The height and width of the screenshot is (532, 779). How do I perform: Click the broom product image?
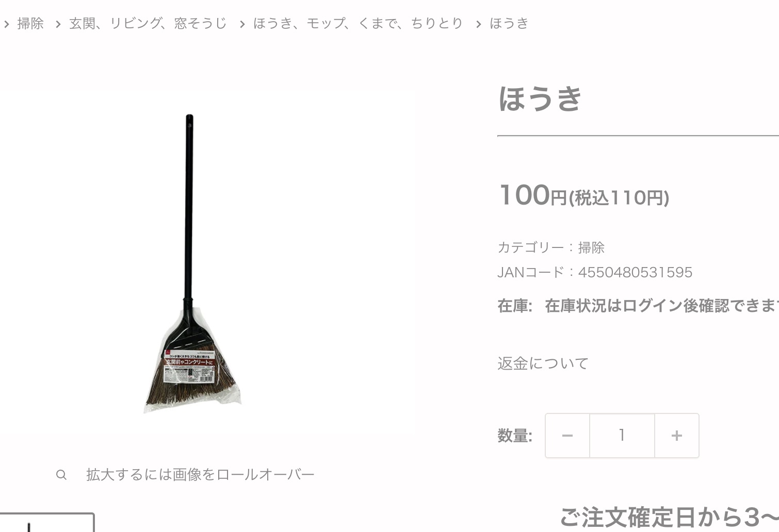click(x=191, y=263)
